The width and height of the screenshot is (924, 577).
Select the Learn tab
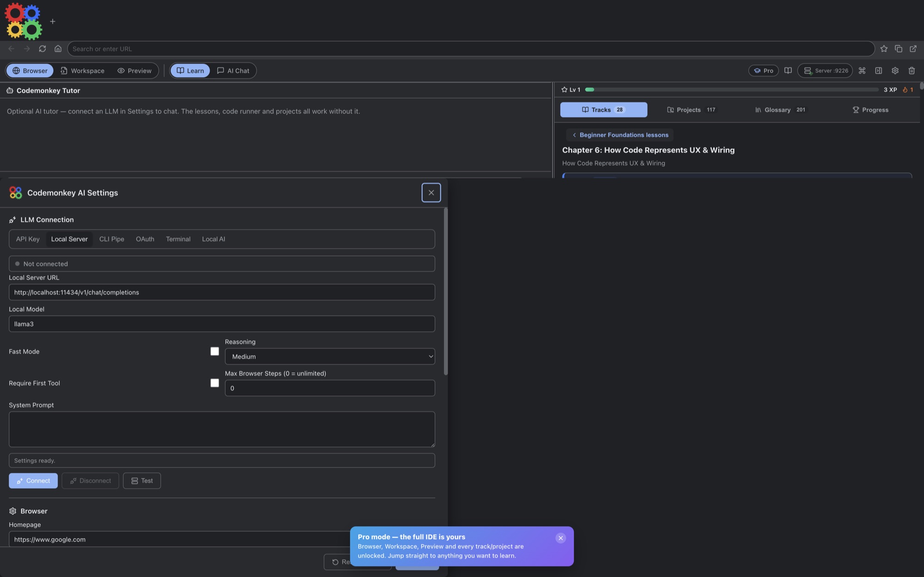pos(190,71)
